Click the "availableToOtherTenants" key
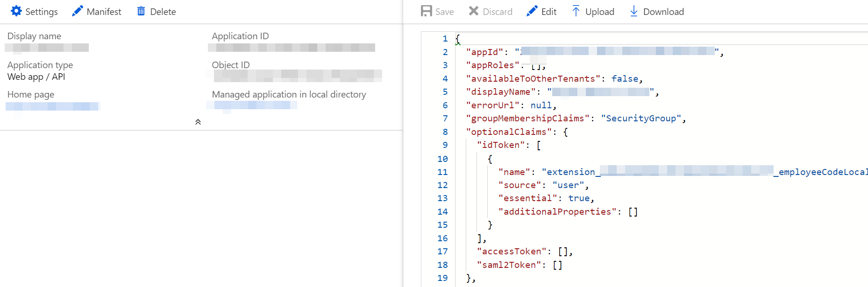The width and height of the screenshot is (868, 287). (533, 79)
